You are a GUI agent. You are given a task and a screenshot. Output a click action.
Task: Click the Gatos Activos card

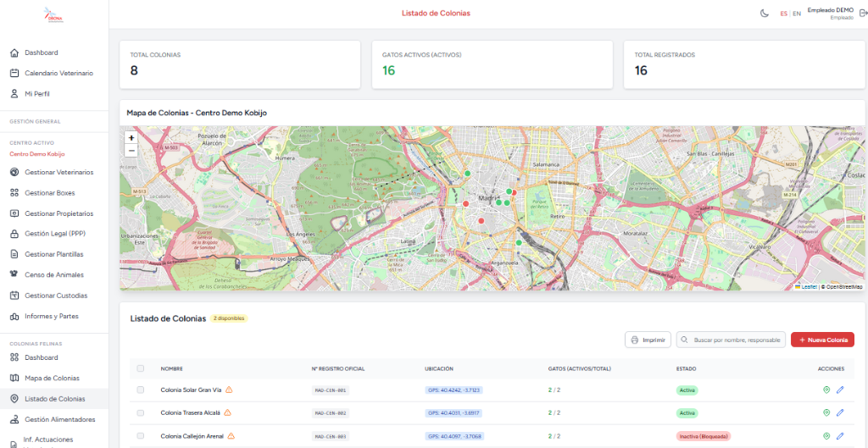coord(492,64)
